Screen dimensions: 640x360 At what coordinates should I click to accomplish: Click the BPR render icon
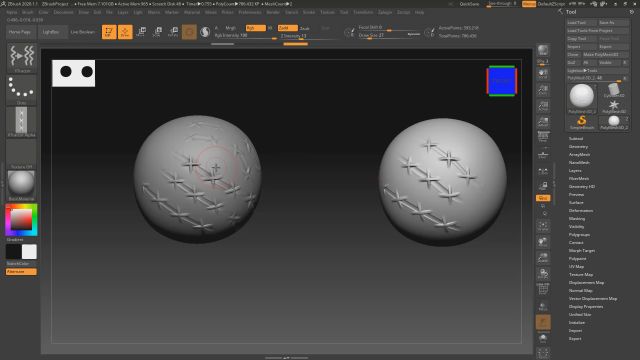[543, 51]
